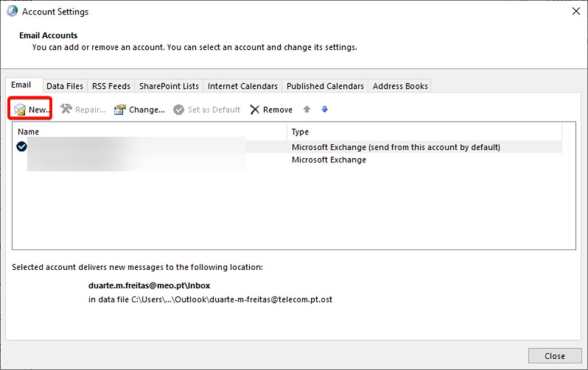Image resolution: width=588 pixels, height=370 pixels.
Task: Select the second Microsoft Exchange account row
Action: (329, 160)
